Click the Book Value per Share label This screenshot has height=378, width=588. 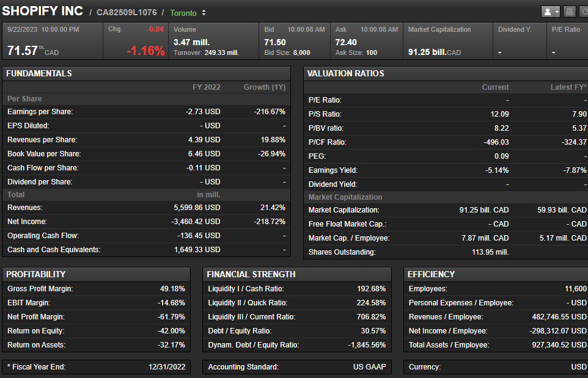click(x=44, y=154)
